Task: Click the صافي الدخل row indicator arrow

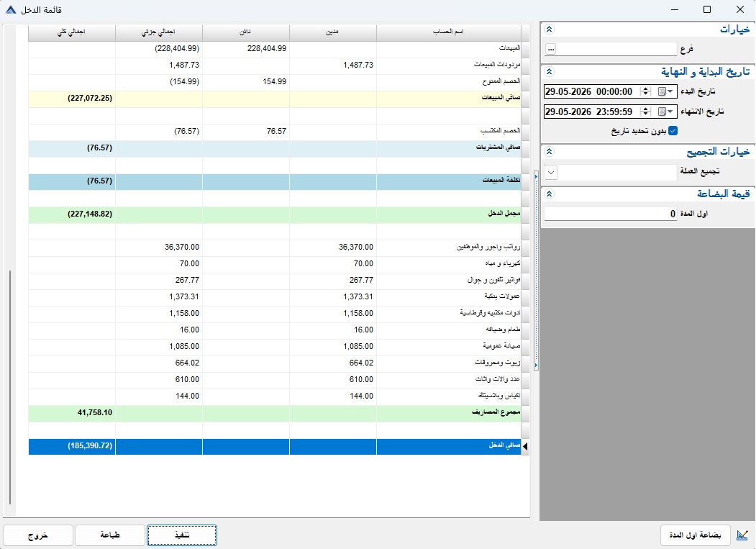Action: (x=525, y=447)
